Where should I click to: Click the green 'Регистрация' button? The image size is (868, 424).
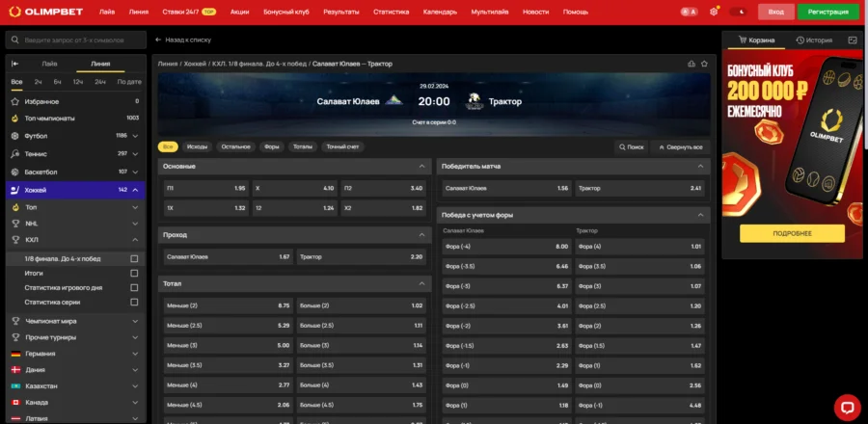pos(827,12)
